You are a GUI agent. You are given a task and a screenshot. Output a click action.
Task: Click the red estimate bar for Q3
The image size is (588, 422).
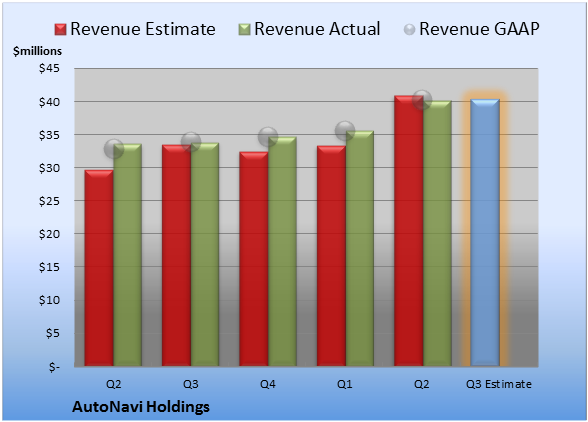click(176, 255)
